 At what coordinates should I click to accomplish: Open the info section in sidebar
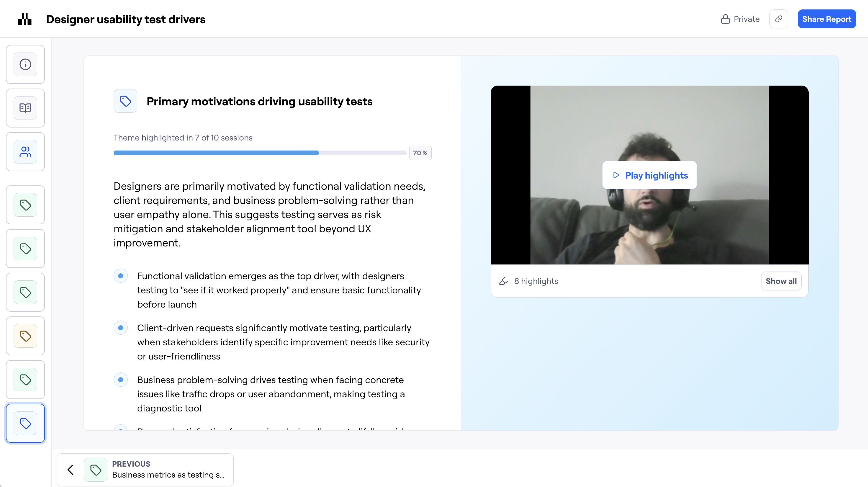[25, 64]
